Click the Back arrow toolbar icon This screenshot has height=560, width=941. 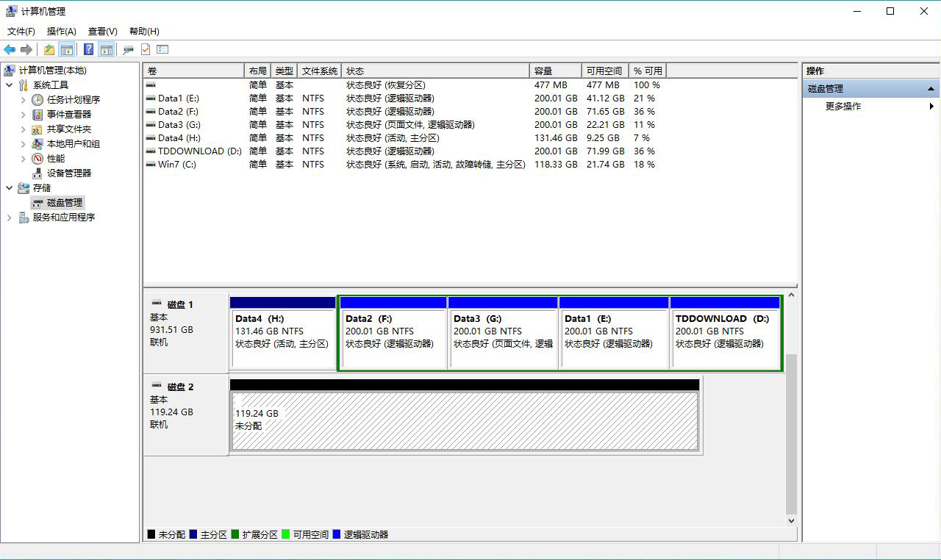(x=10, y=49)
